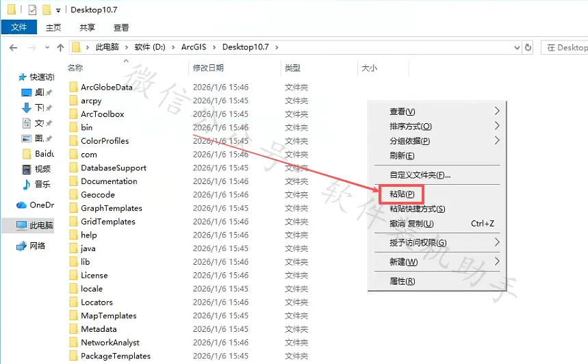
Task: Open the recent locations dropdown arrow
Action: pyautogui.click(x=47, y=48)
